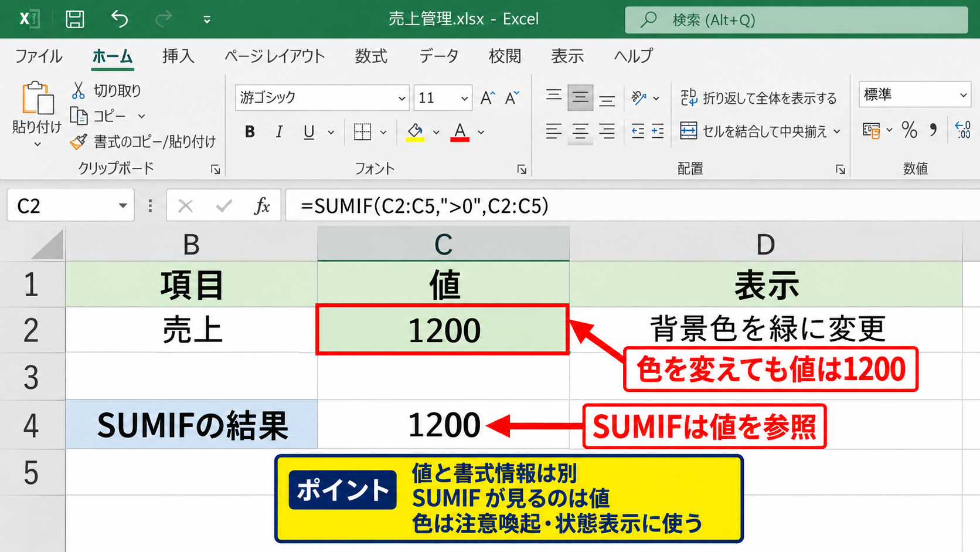
Task: Center text horizontally icon
Action: pos(580,131)
